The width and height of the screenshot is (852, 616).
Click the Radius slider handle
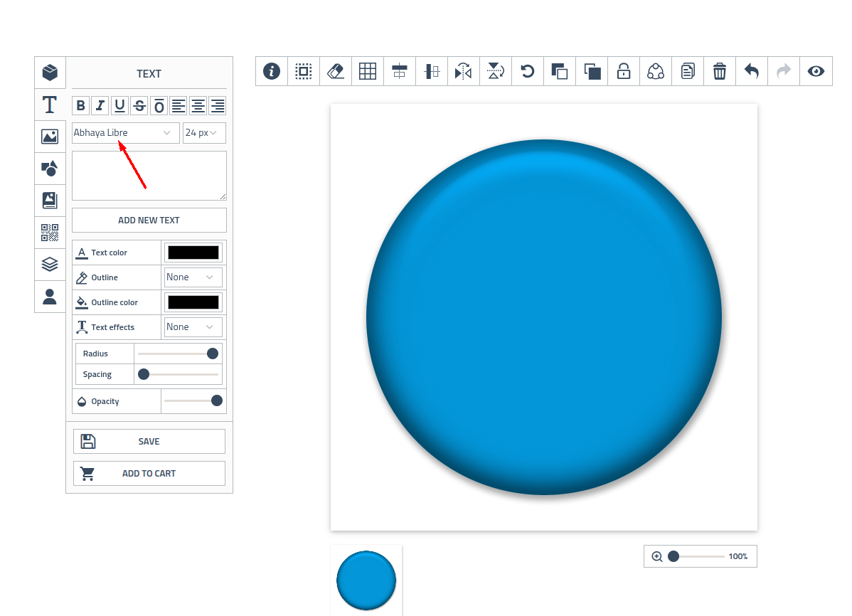tap(213, 354)
